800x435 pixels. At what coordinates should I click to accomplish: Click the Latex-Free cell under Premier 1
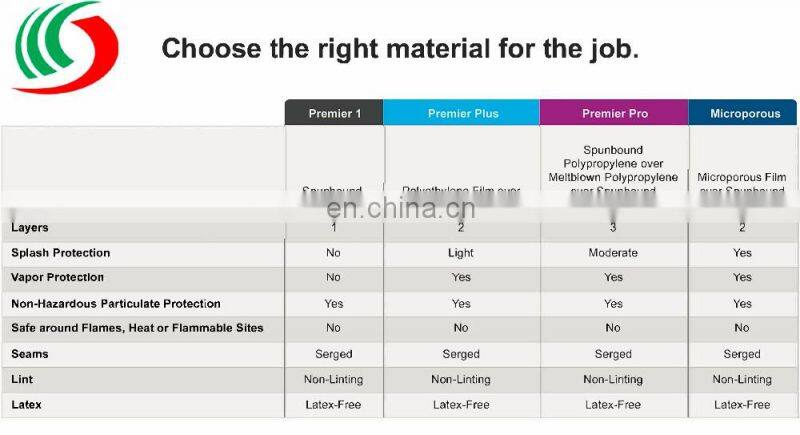pyautogui.click(x=333, y=405)
